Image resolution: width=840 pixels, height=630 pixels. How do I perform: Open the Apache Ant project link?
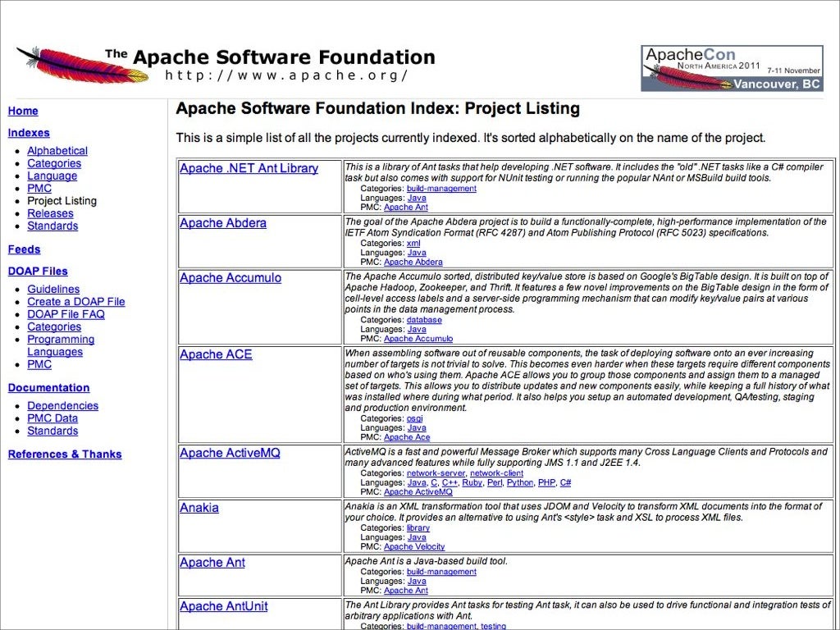(x=212, y=563)
